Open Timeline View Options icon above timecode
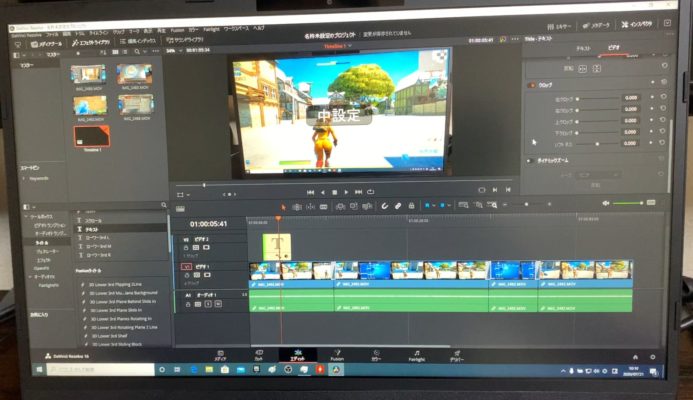 click(x=180, y=209)
